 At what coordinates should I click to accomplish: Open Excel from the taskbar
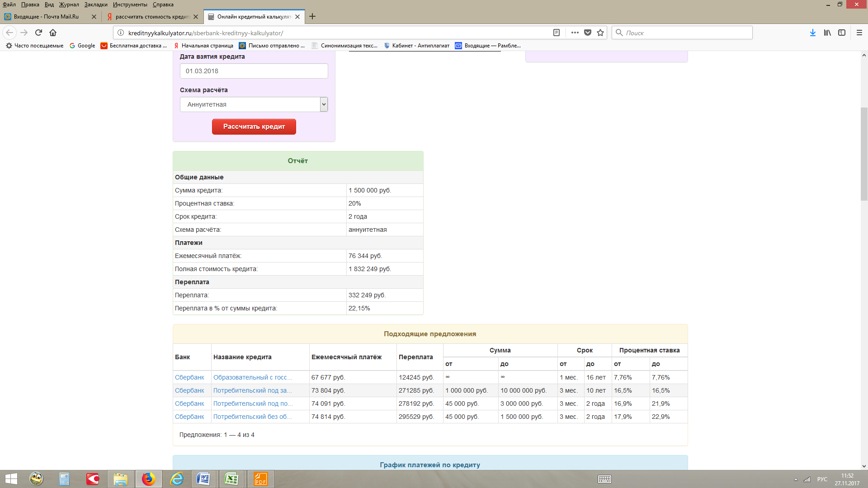(231, 479)
